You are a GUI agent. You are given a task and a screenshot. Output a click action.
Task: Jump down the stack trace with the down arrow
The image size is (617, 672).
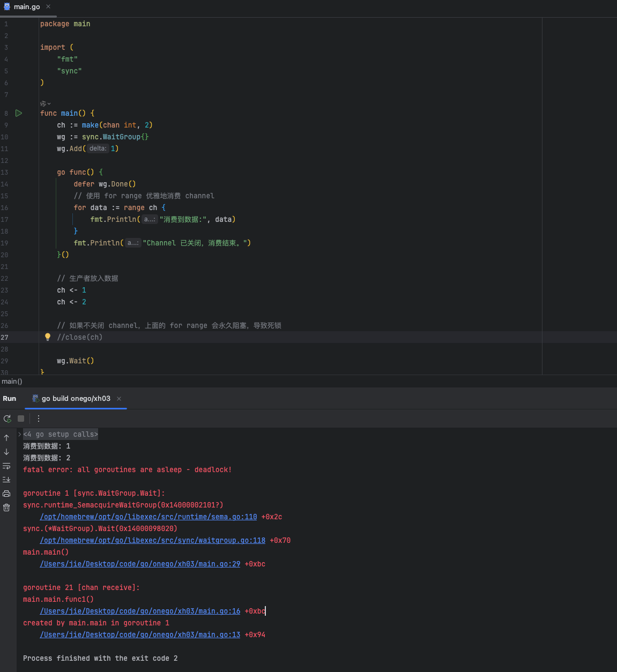tap(6, 452)
